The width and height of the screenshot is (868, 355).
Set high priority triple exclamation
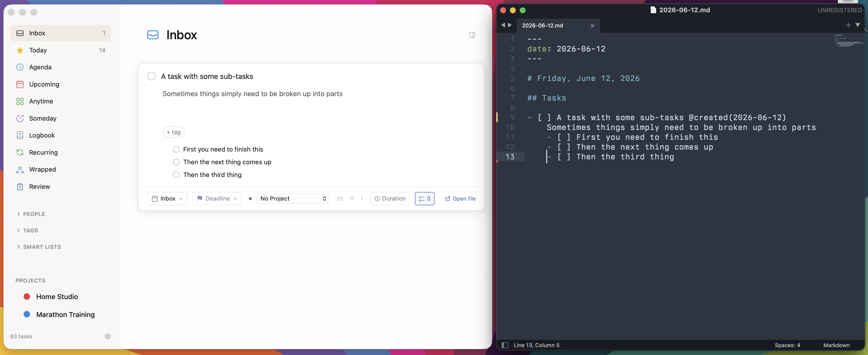(x=340, y=198)
